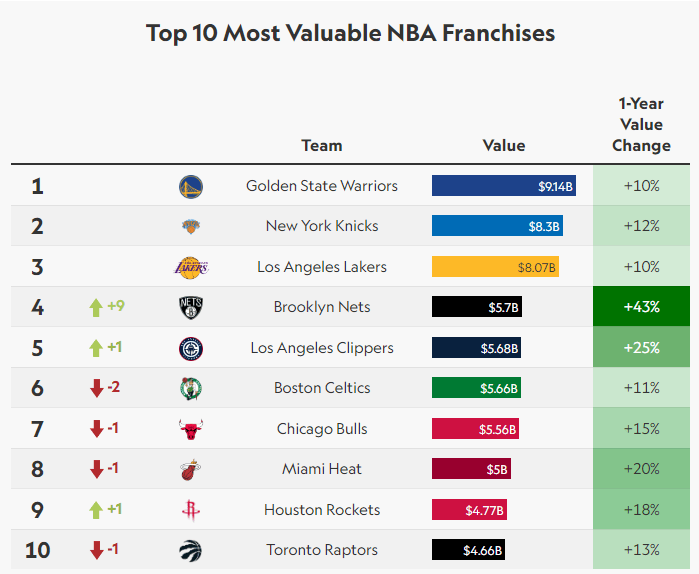The width and height of the screenshot is (699, 574).
Task: Select the dark green +43% change cell
Action: click(x=641, y=307)
